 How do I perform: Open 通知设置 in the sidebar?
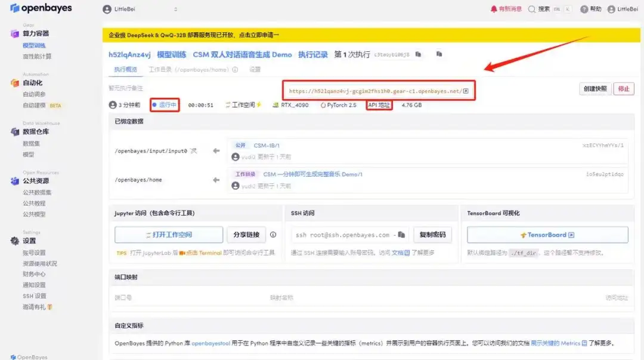(34, 285)
